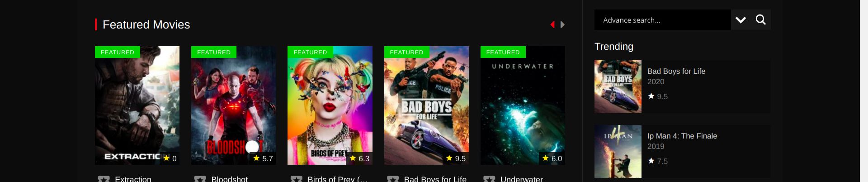
Task: Click film icon next to Underwater title
Action: 489,179
